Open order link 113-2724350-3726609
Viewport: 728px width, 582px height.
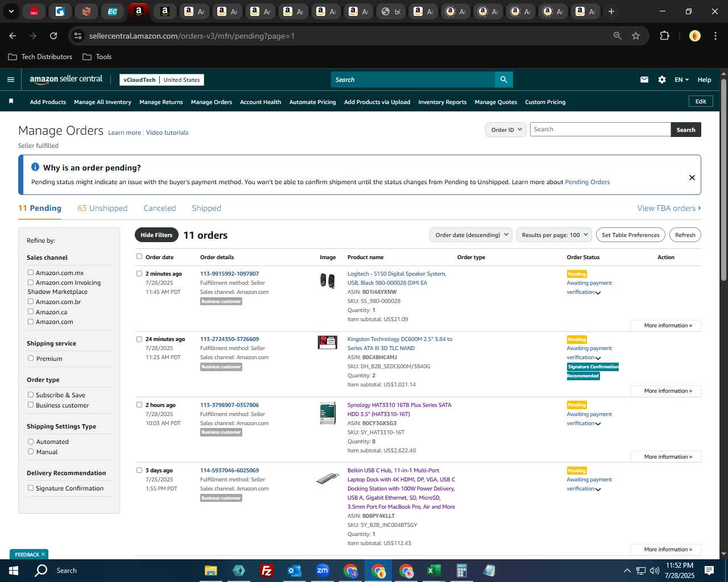tap(229, 339)
